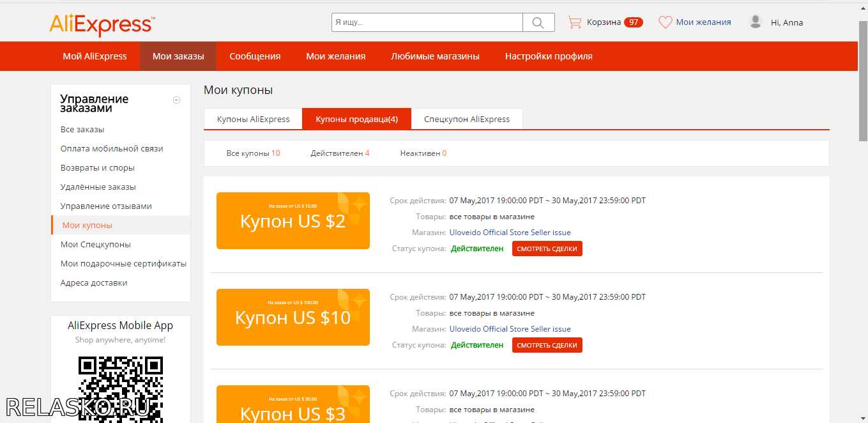Open Мои подарочные сертификаты in sidebar

[123, 264]
